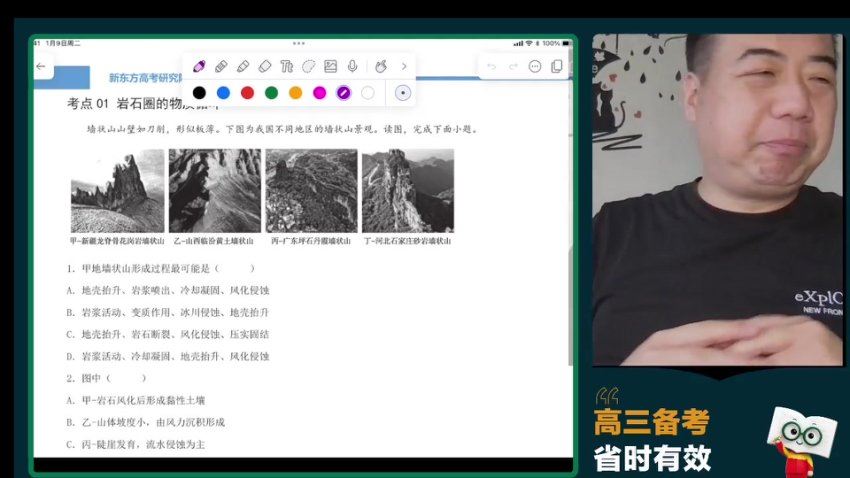The width and height of the screenshot is (850, 478).
Task: Pick the selected purple pen color
Action: click(x=343, y=93)
